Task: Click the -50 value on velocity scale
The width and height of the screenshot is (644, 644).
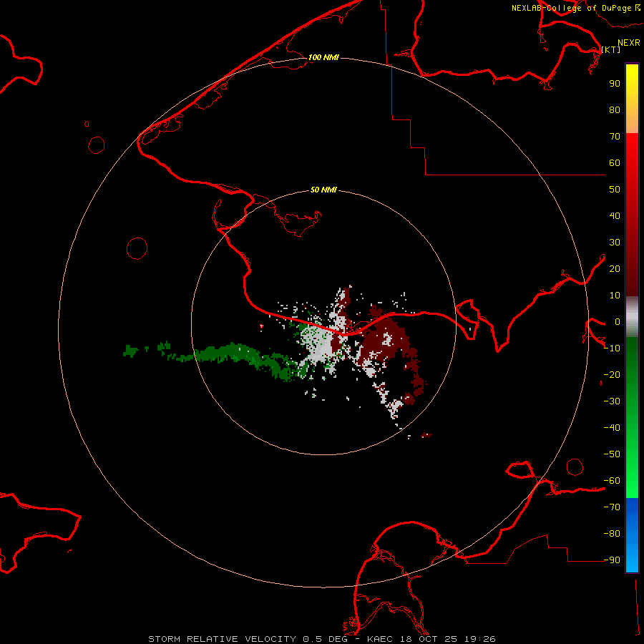Action: [x=612, y=454]
